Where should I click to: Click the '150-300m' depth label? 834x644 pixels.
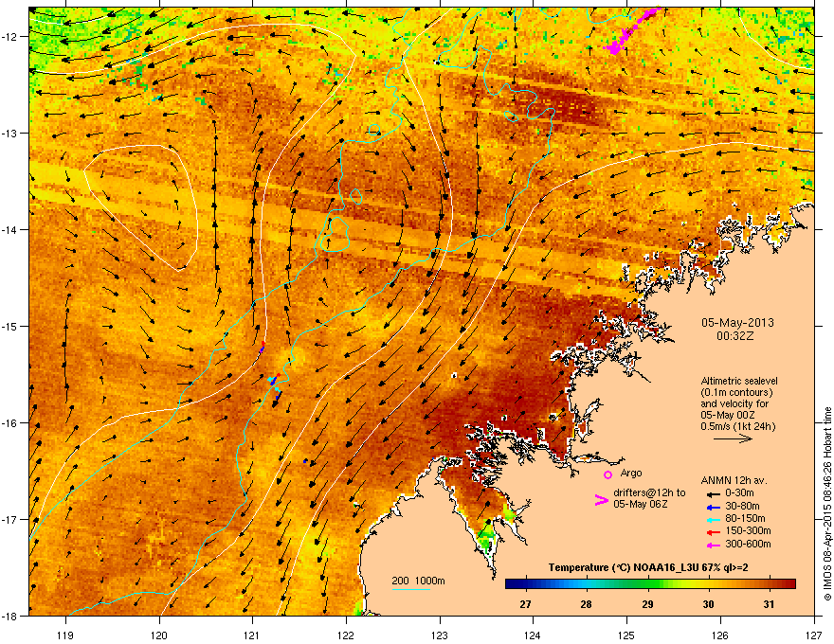tap(749, 530)
